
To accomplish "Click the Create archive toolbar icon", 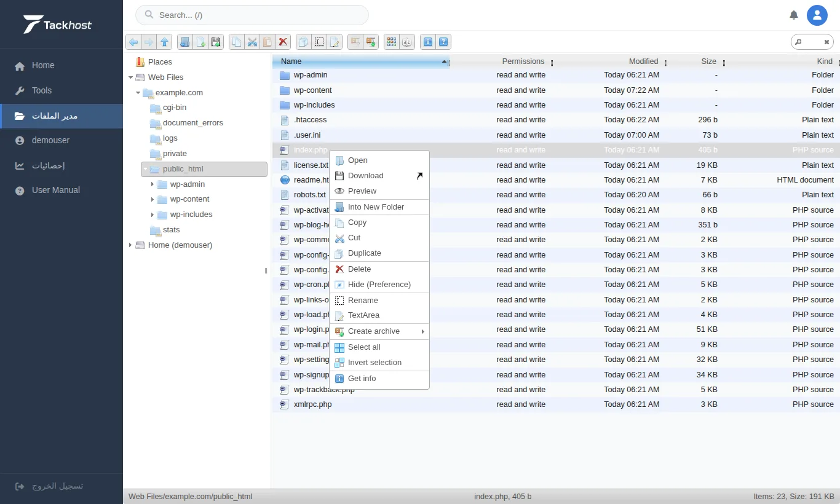I will [371, 42].
